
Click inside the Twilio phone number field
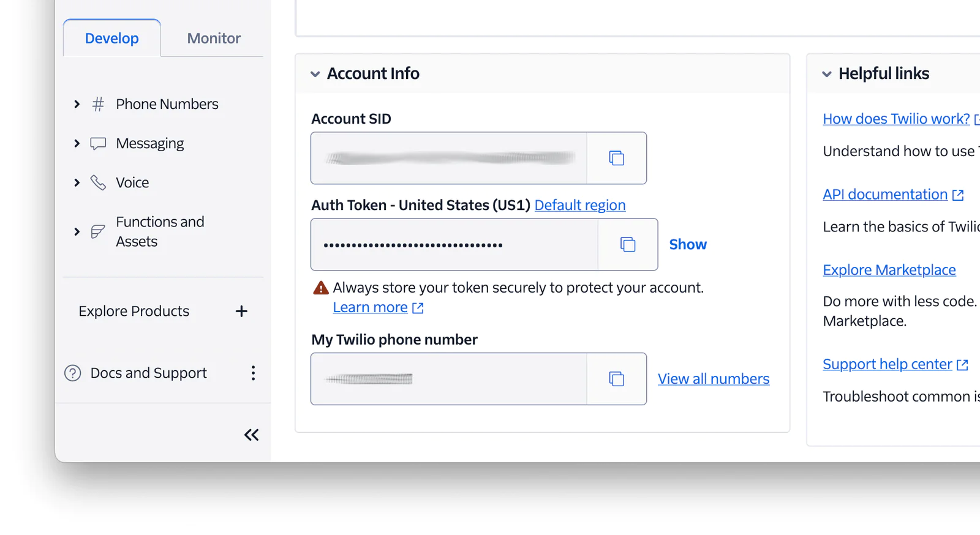coord(448,379)
